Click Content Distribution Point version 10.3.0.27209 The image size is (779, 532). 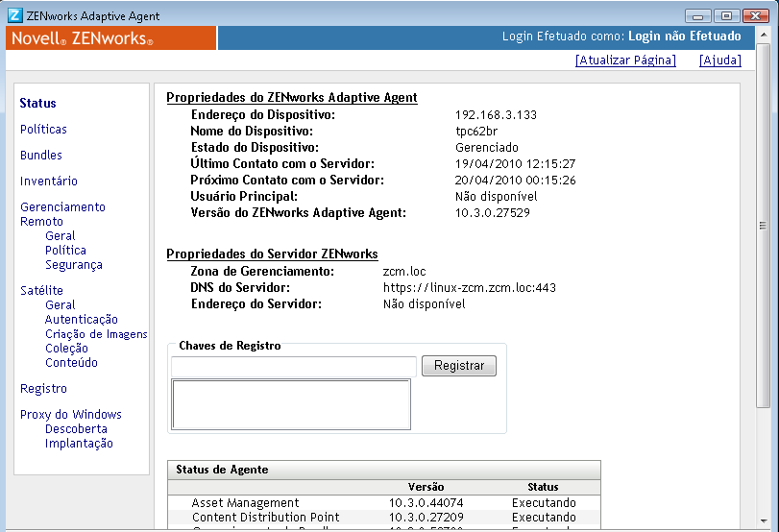pos(426,517)
